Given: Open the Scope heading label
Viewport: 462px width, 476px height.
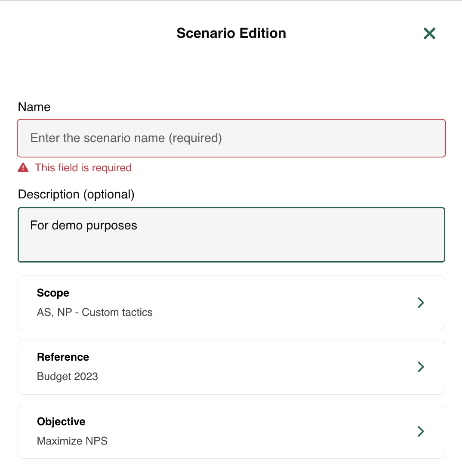Looking at the screenshot, I should (x=53, y=293).
